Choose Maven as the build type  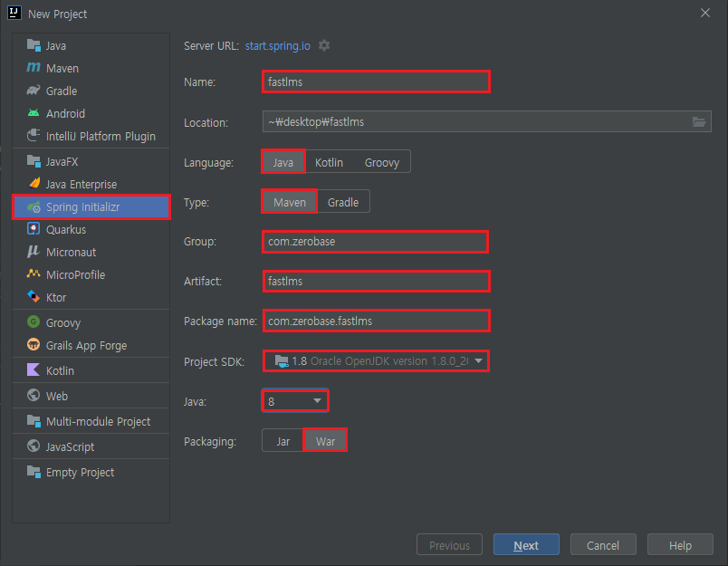pos(290,202)
